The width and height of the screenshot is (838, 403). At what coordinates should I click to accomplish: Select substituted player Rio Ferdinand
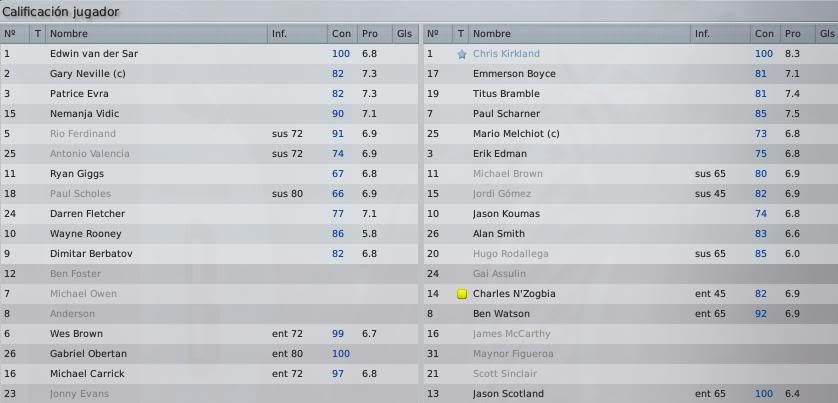click(82, 134)
